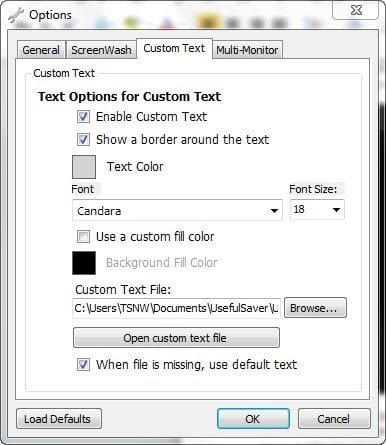Click the Browse... button
This screenshot has width=386, height=445.
[315, 308]
